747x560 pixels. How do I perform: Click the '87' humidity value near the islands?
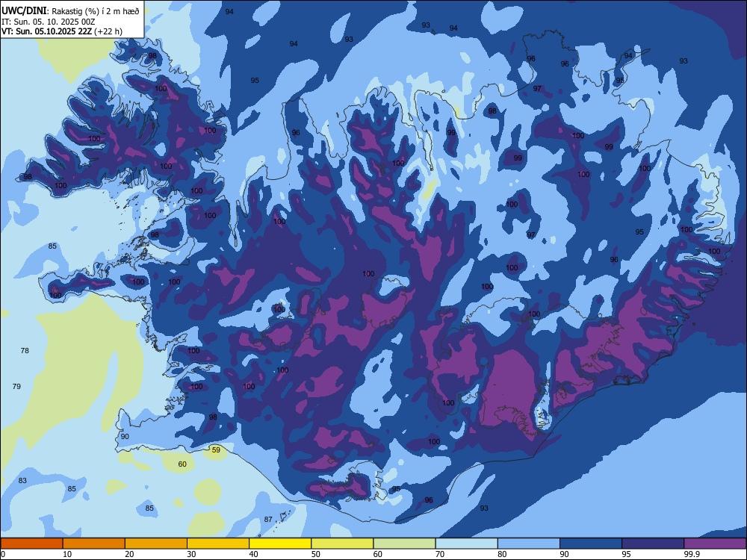268,520
